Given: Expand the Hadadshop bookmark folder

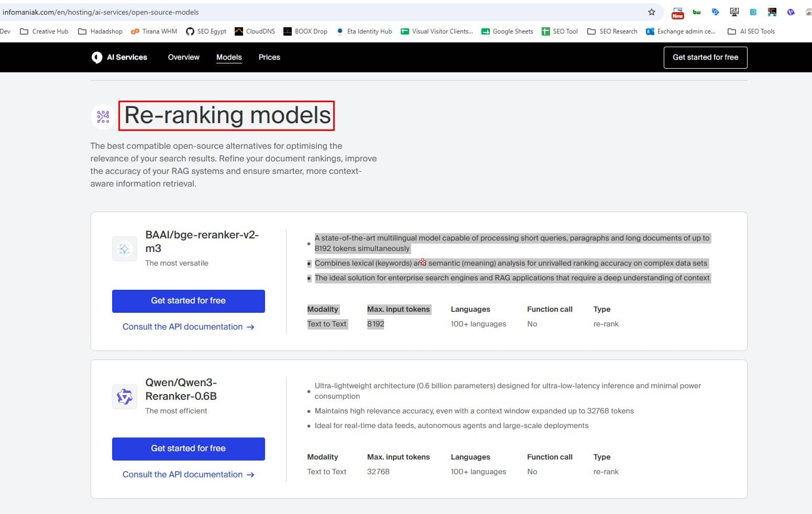Looking at the screenshot, I should click(100, 31).
